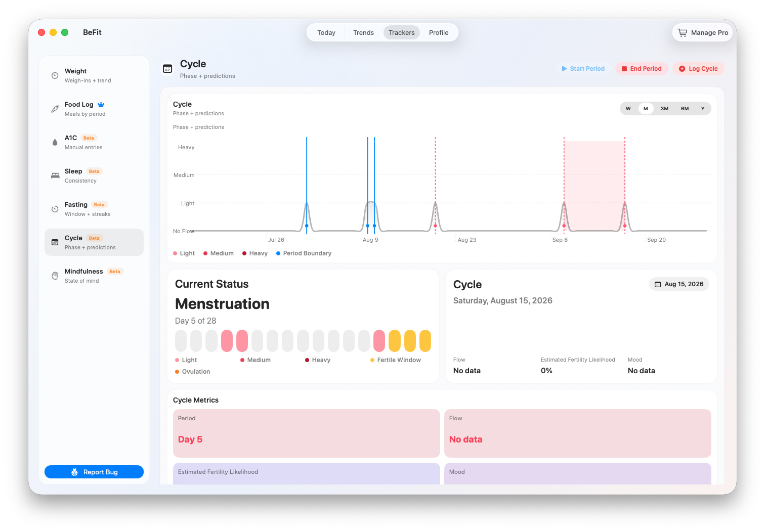Screen dimensions: 765x532
Task: Click the shopping cart icon in Manage Pro
Action: pyautogui.click(x=683, y=32)
